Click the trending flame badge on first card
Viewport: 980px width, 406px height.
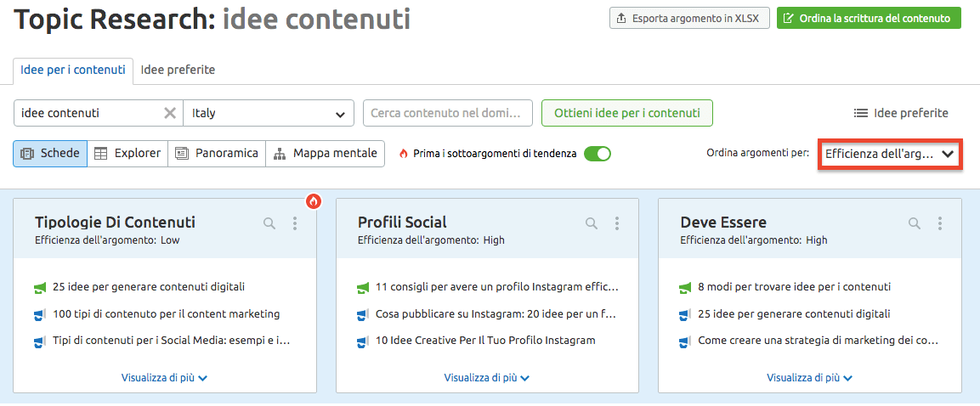point(314,201)
